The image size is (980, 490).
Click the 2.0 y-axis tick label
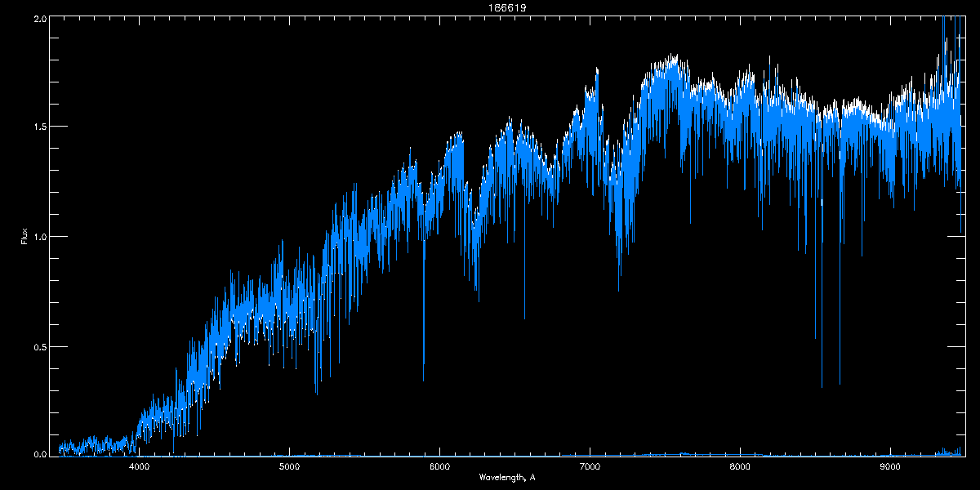pyautogui.click(x=39, y=18)
